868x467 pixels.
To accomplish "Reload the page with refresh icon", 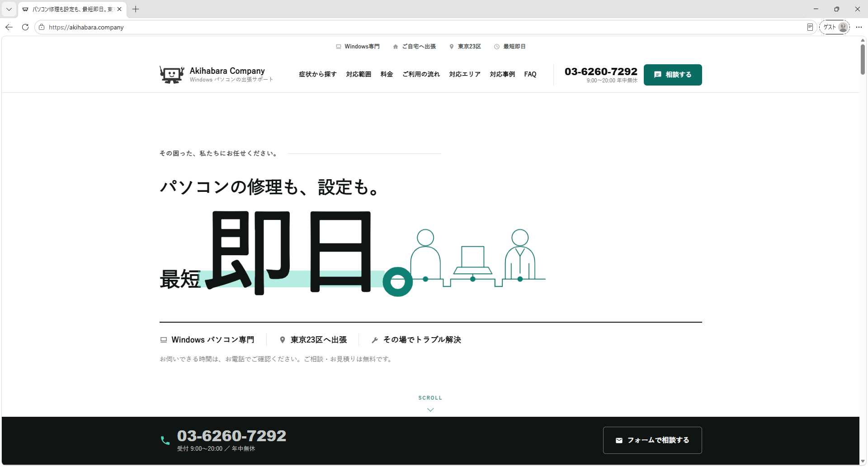I will [25, 27].
